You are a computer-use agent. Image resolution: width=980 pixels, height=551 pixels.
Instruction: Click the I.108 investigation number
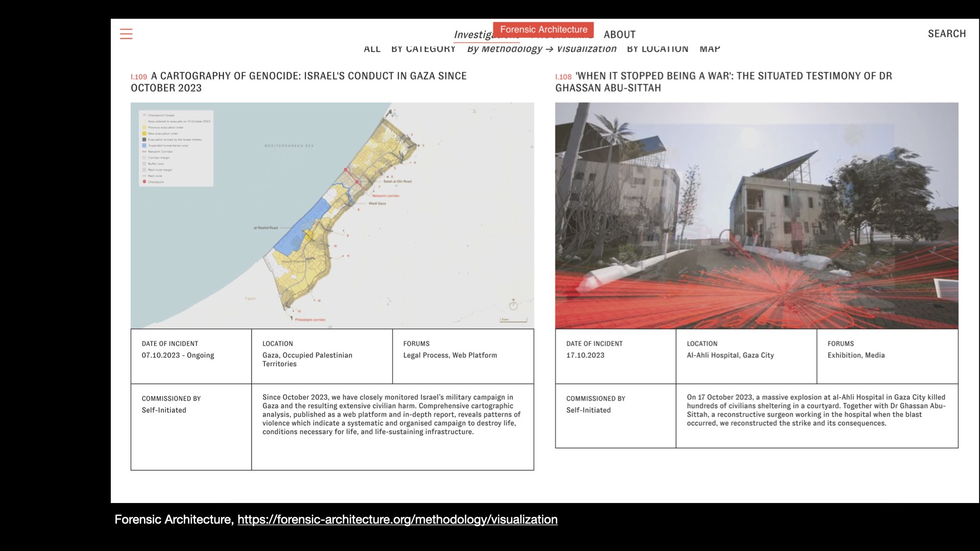click(x=563, y=77)
